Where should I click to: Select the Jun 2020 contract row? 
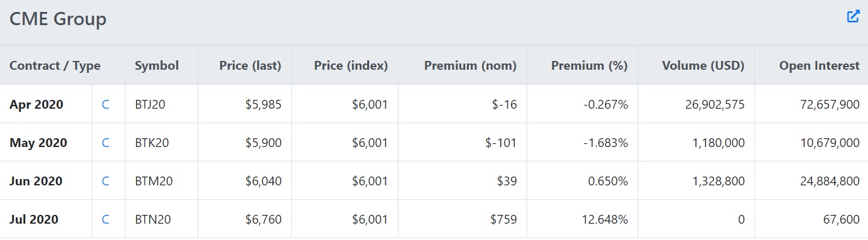tap(434, 181)
